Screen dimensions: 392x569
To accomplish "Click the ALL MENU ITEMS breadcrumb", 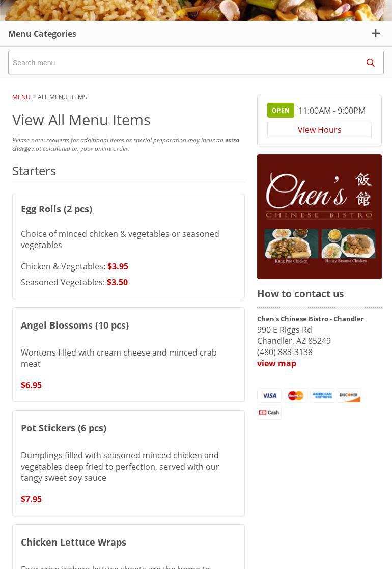I will [x=62, y=97].
